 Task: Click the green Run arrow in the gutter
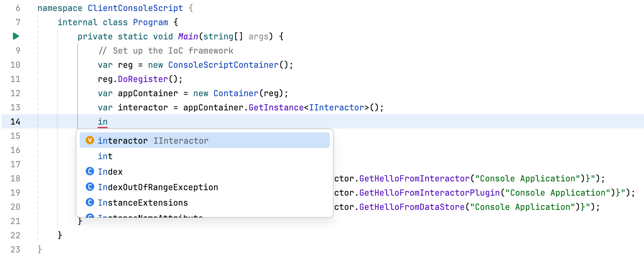[x=15, y=36]
